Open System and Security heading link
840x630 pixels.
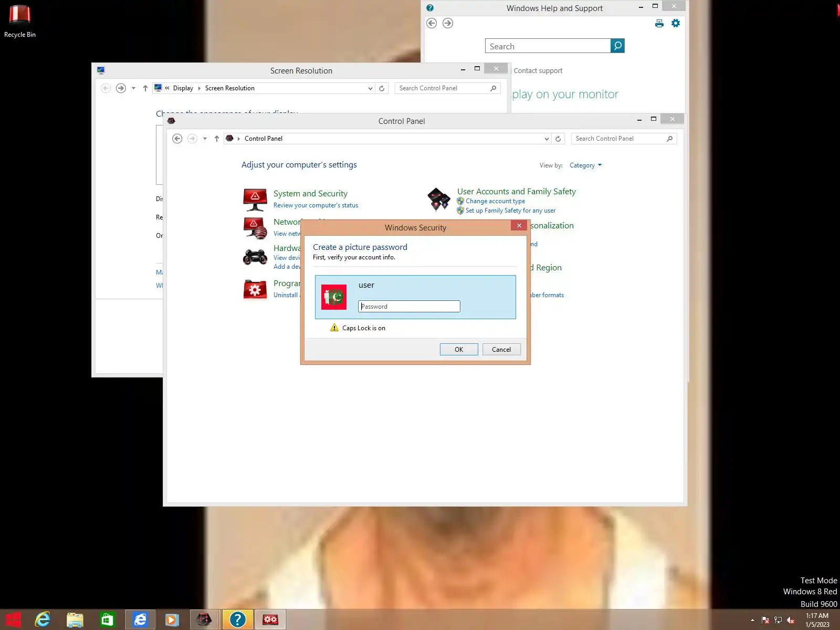coord(310,194)
